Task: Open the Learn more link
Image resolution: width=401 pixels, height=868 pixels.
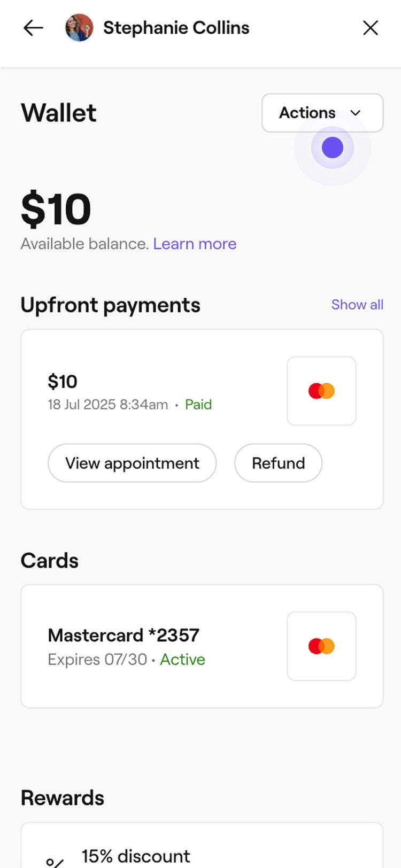Action: point(195,244)
